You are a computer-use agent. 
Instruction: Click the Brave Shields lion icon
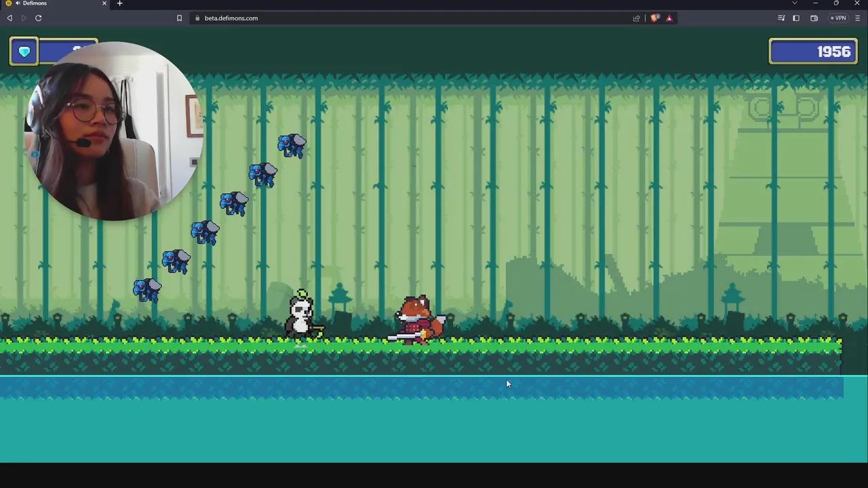[x=654, y=18]
